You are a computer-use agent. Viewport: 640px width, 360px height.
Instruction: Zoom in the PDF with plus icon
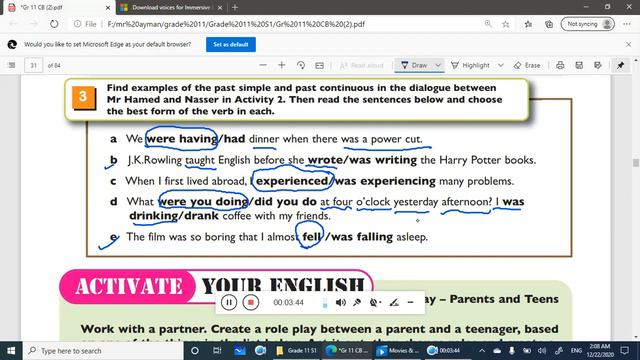point(282,65)
